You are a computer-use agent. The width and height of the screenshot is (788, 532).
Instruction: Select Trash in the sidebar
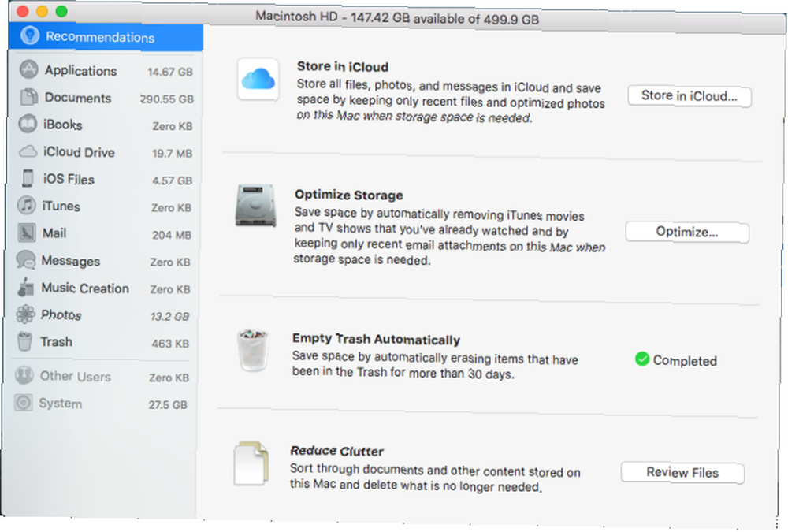coord(101,342)
